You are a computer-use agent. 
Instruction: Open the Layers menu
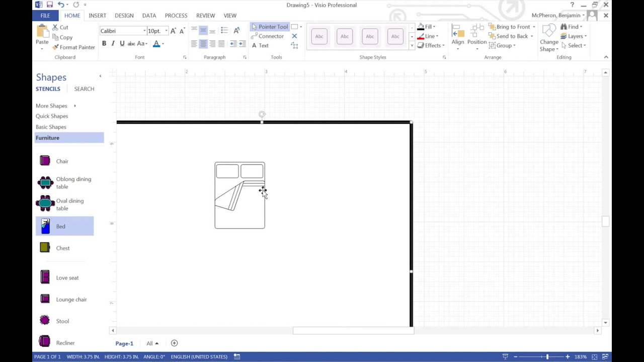pyautogui.click(x=574, y=36)
